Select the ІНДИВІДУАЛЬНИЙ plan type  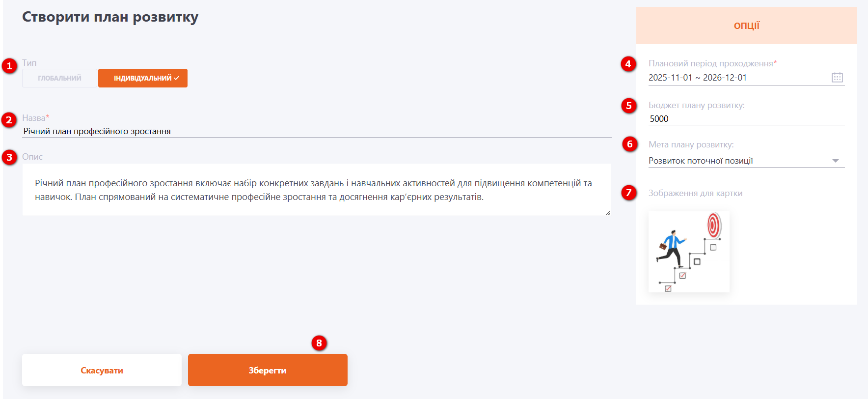pos(143,78)
